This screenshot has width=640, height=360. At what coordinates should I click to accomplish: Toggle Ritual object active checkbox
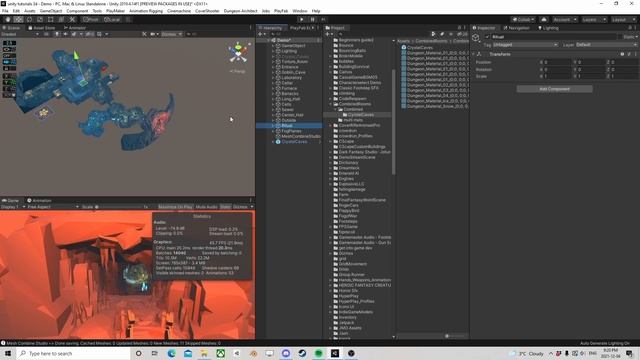487,37
